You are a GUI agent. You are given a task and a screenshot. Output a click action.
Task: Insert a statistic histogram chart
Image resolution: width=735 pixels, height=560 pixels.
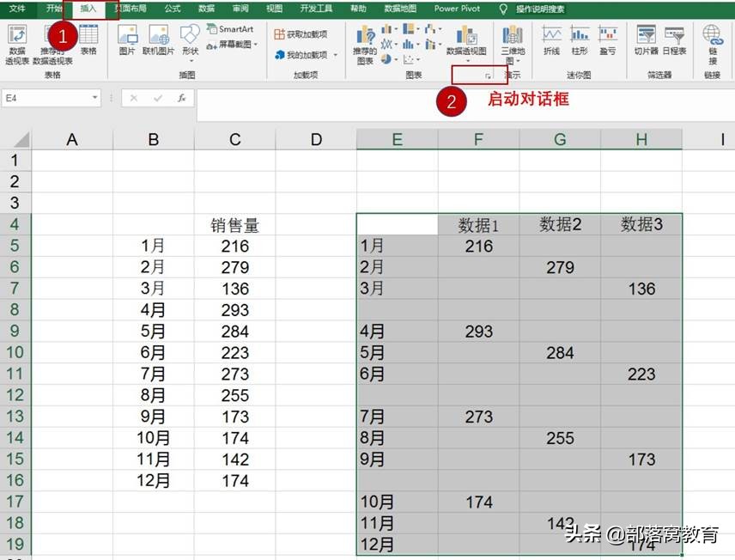point(410,45)
